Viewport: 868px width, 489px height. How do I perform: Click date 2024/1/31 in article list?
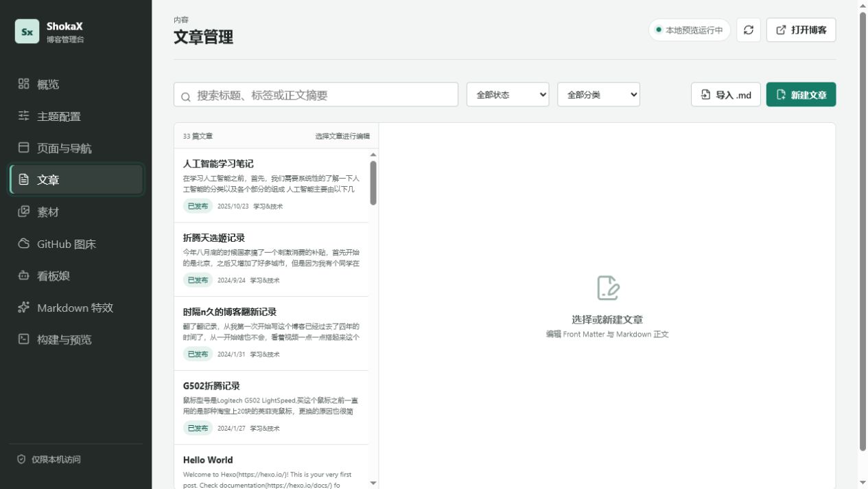click(231, 354)
